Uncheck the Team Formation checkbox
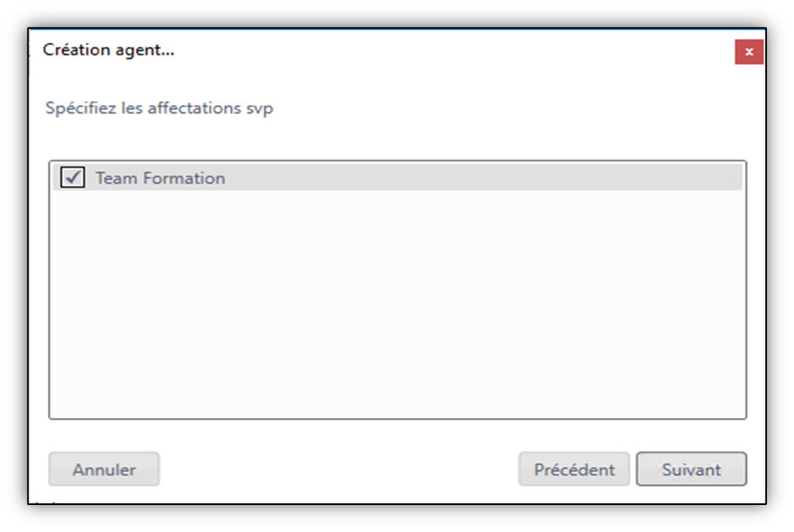Viewport: 794px width, 532px height. click(x=72, y=177)
